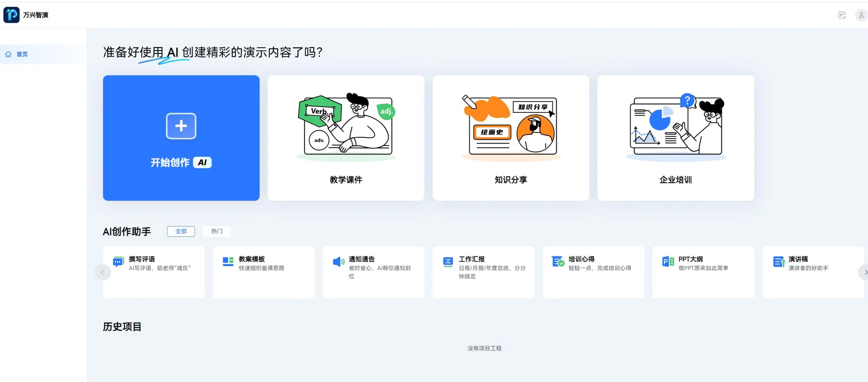Select the 培训心得 checkmark icon

pyautogui.click(x=558, y=261)
